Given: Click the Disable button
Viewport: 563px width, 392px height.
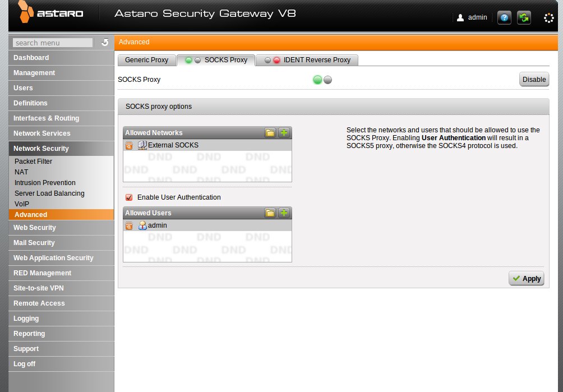Looking at the screenshot, I should 534,79.
